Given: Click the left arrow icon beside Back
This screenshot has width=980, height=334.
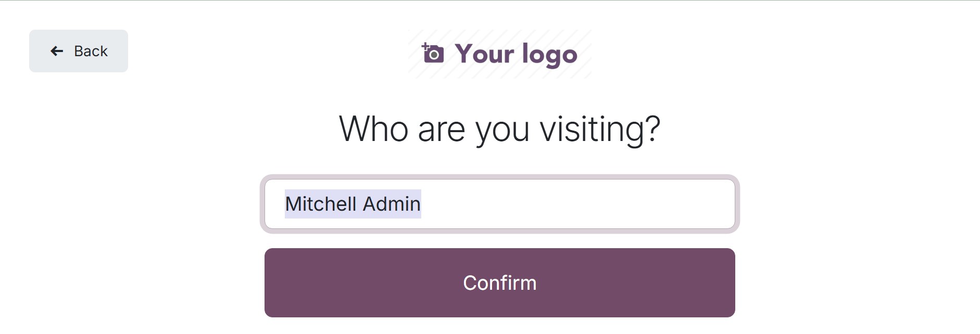Looking at the screenshot, I should coord(57,51).
